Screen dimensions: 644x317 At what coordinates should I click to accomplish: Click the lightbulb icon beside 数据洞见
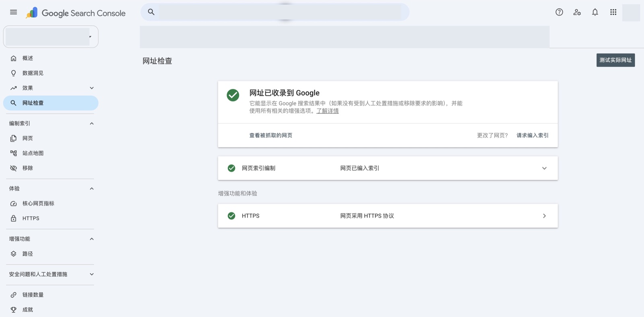[14, 73]
